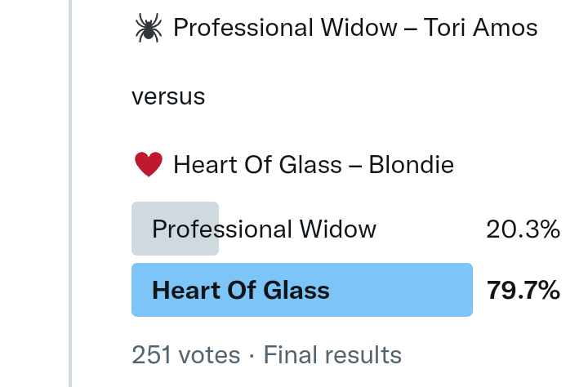Click the bold 79.7% poll percentage
588x387 pixels.
click(x=523, y=290)
